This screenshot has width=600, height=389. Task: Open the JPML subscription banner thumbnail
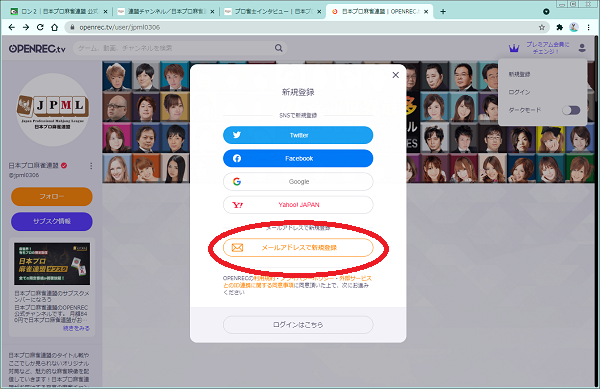point(52,264)
